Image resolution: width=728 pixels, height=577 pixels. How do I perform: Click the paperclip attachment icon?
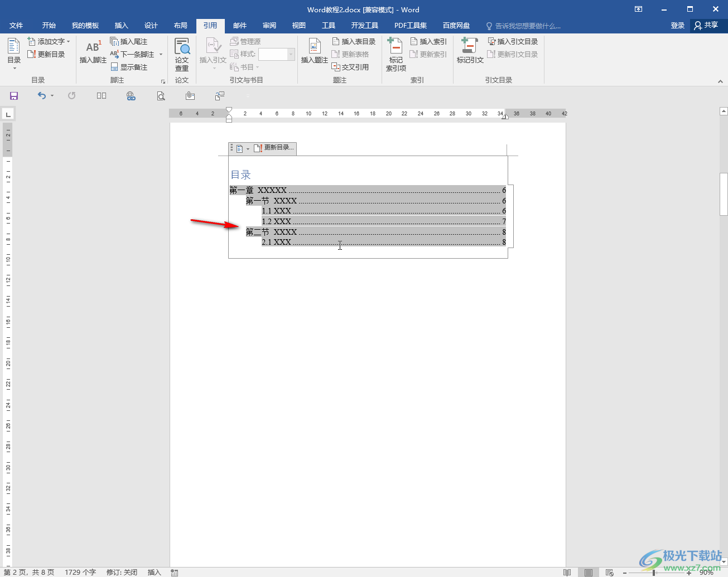point(190,96)
